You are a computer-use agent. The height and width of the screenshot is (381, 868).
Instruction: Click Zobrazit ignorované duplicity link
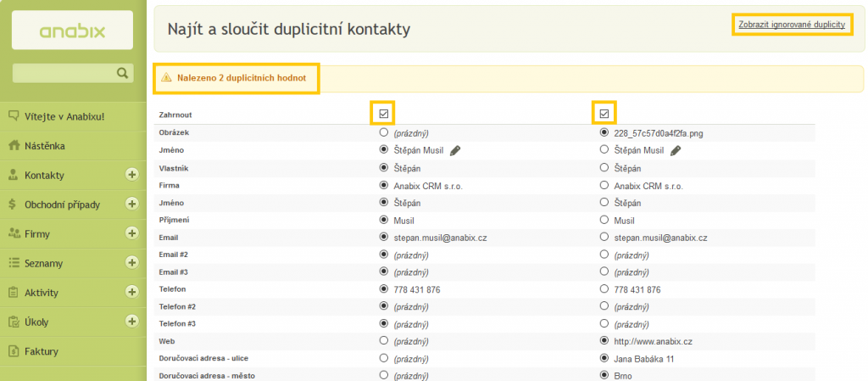[792, 25]
